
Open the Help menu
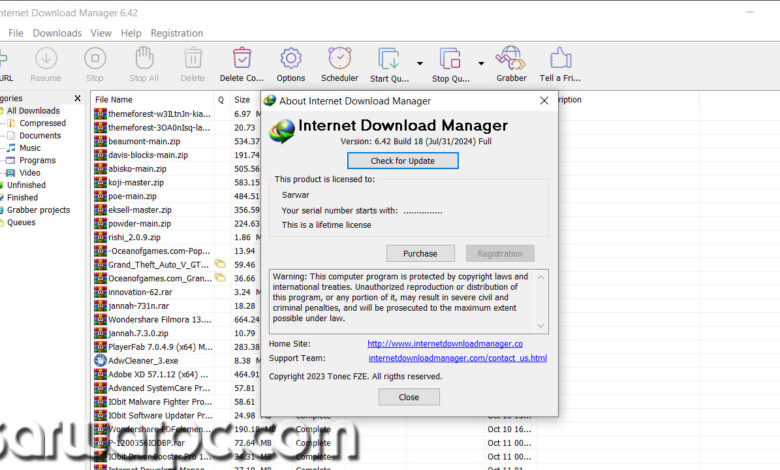coord(131,33)
